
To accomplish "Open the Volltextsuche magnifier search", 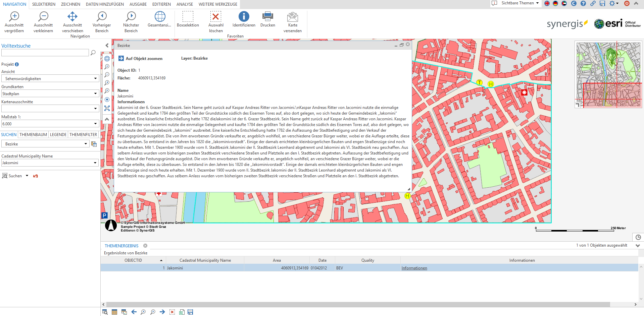I will [x=93, y=53].
